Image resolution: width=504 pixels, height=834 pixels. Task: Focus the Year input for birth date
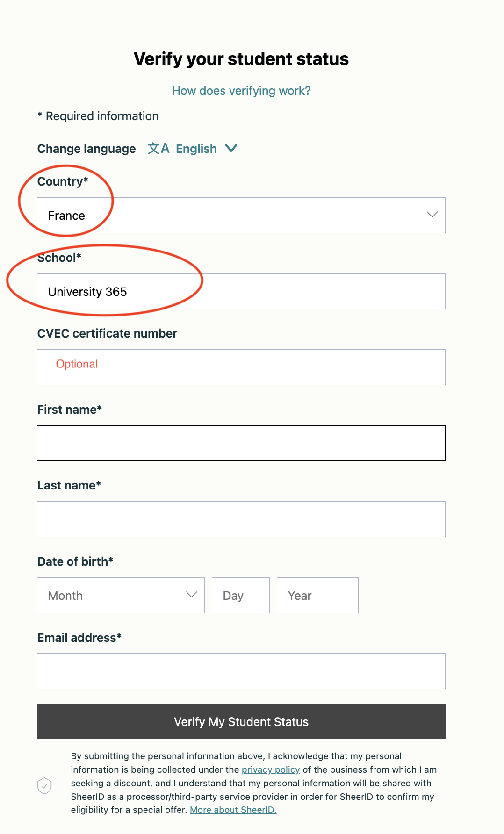point(317,595)
